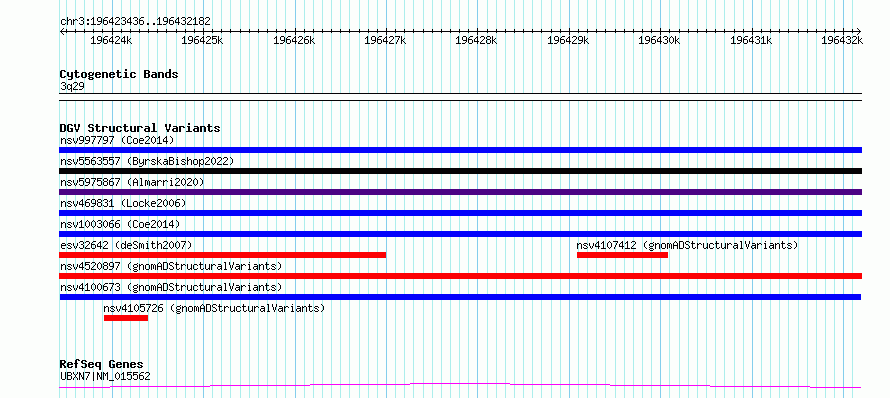Click the nsv4107412 (gnomADStructuralVariants) label
This screenshot has width=890, height=398.
click(687, 245)
